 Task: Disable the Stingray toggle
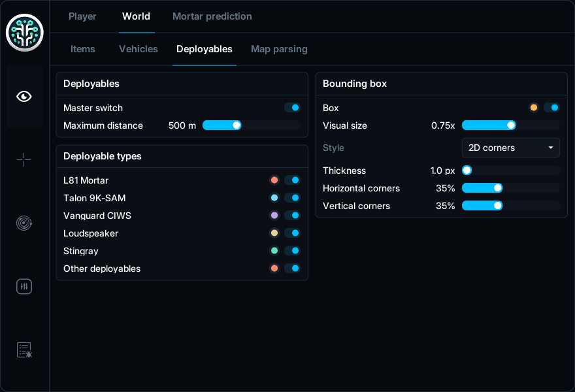click(292, 250)
